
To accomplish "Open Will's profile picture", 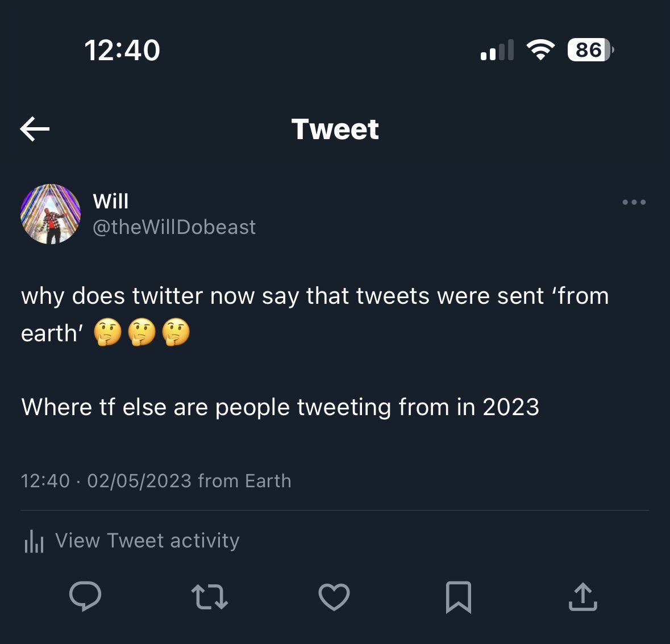I will (x=51, y=214).
